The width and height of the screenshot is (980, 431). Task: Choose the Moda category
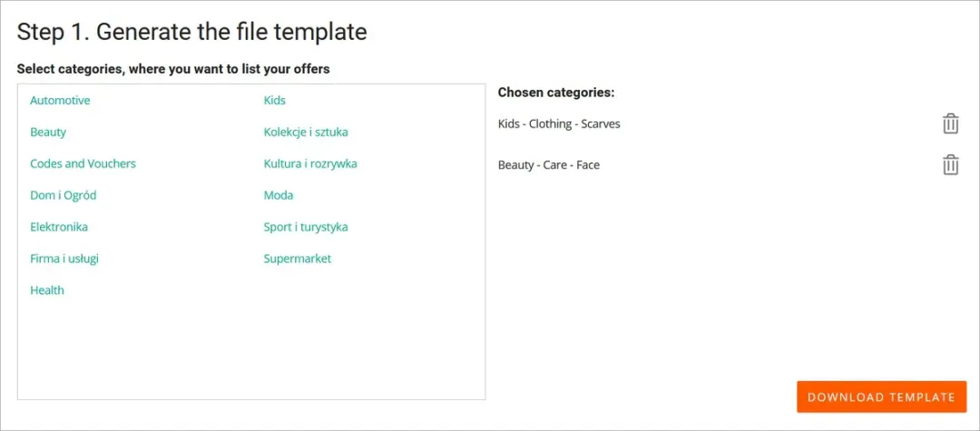tap(279, 195)
